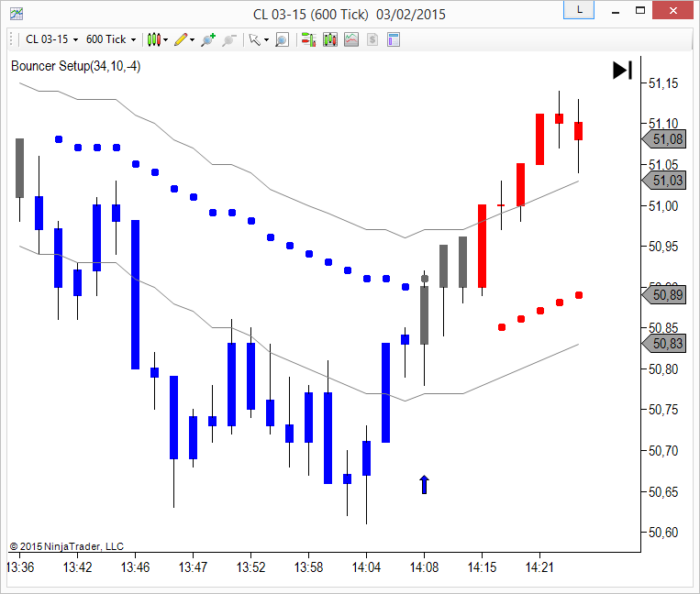Open the Properties panel icon
This screenshot has width=700, height=594.
pyautogui.click(x=394, y=39)
